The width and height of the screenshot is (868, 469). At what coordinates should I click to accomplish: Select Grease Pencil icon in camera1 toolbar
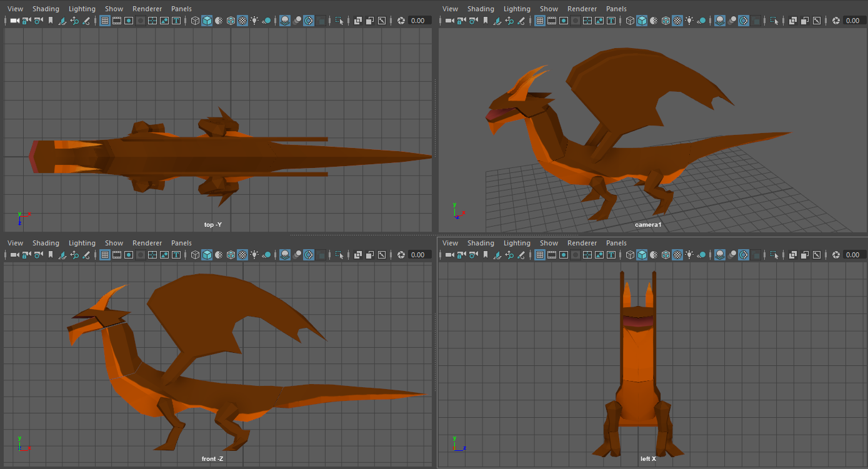521,21
